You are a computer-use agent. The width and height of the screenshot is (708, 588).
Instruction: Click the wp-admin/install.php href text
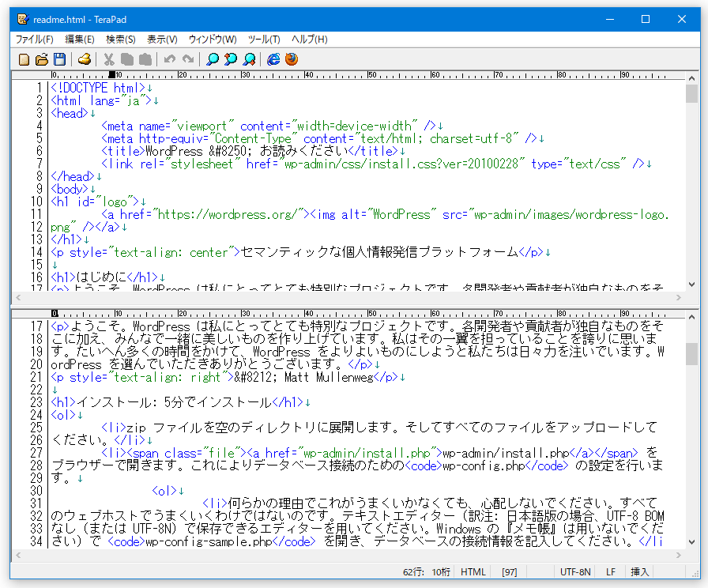(367, 453)
